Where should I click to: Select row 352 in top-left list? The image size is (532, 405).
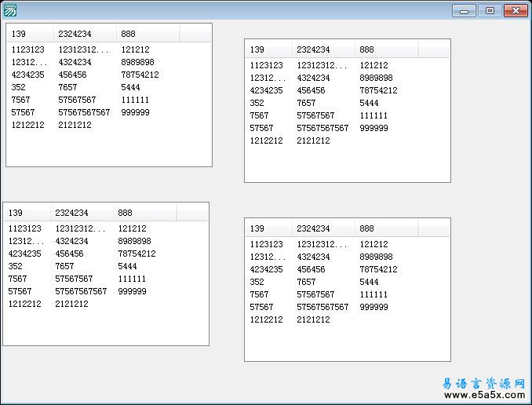pos(18,87)
